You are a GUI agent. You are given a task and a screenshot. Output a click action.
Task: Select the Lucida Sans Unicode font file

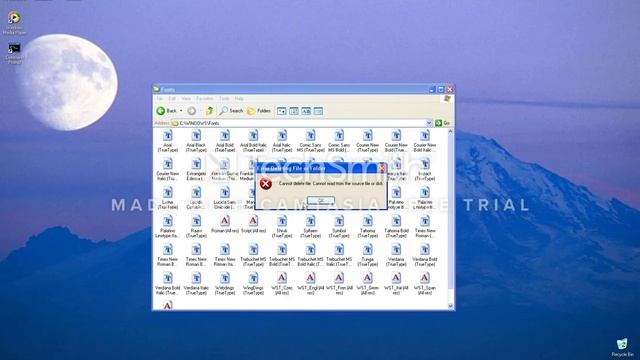tap(225, 198)
